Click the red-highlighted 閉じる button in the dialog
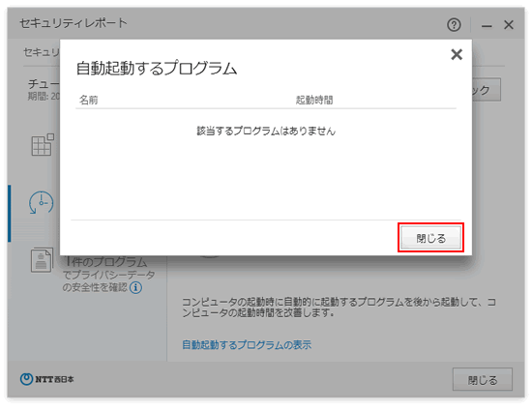The image size is (532, 411). coord(430,238)
